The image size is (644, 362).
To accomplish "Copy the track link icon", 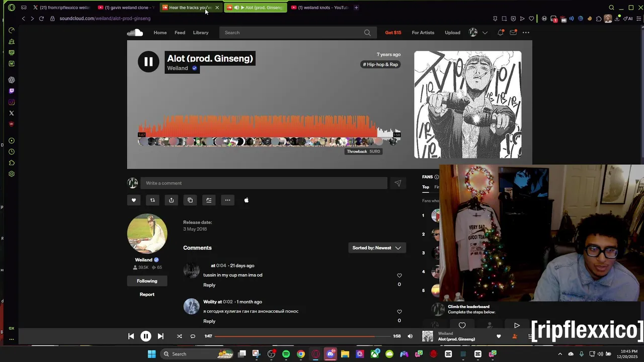I will pyautogui.click(x=190, y=200).
